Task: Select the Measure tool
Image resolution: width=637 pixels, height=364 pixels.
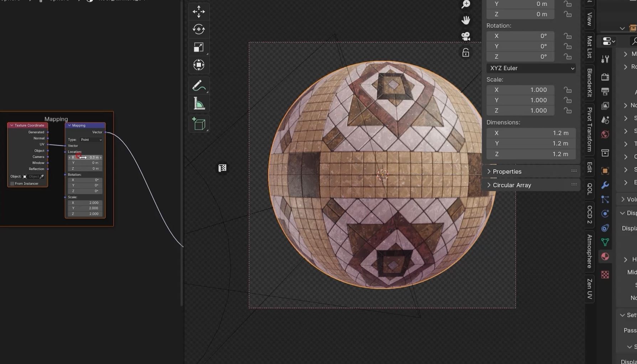Action: (198, 104)
